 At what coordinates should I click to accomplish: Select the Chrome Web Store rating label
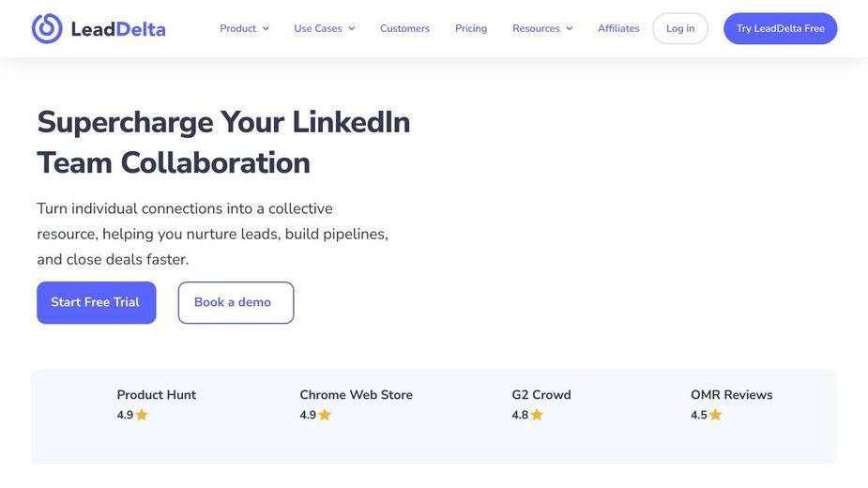[x=356, y=395]
